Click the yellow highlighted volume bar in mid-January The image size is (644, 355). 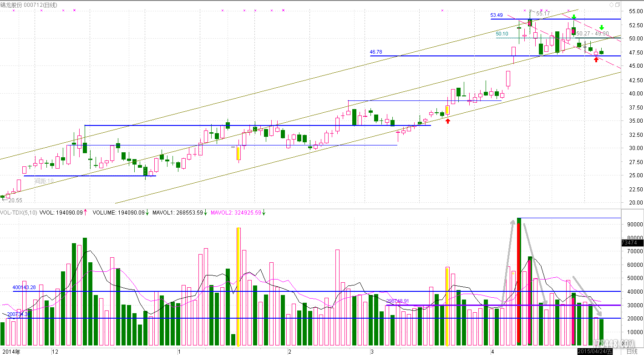pyautogui.click(x=238, y=286)
